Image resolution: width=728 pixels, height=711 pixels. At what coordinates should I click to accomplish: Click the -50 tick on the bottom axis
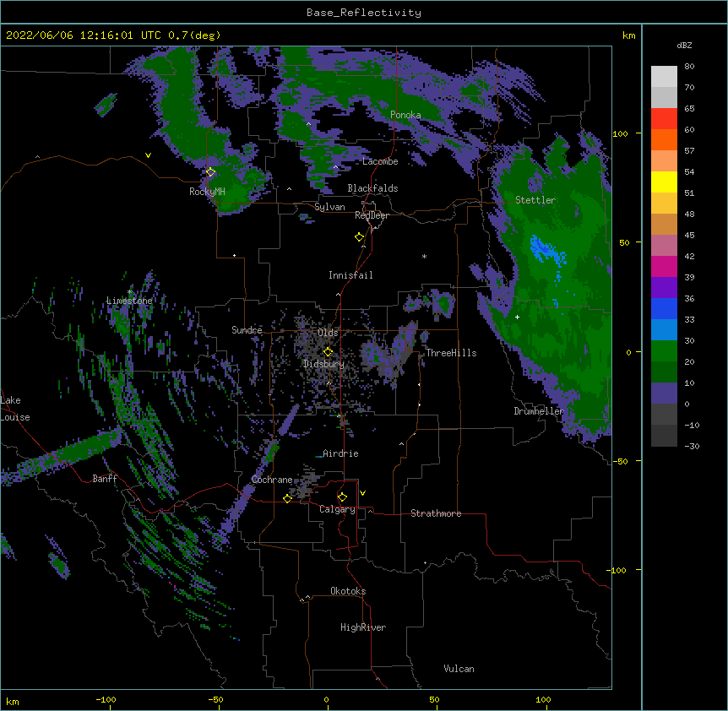point(215,700)
